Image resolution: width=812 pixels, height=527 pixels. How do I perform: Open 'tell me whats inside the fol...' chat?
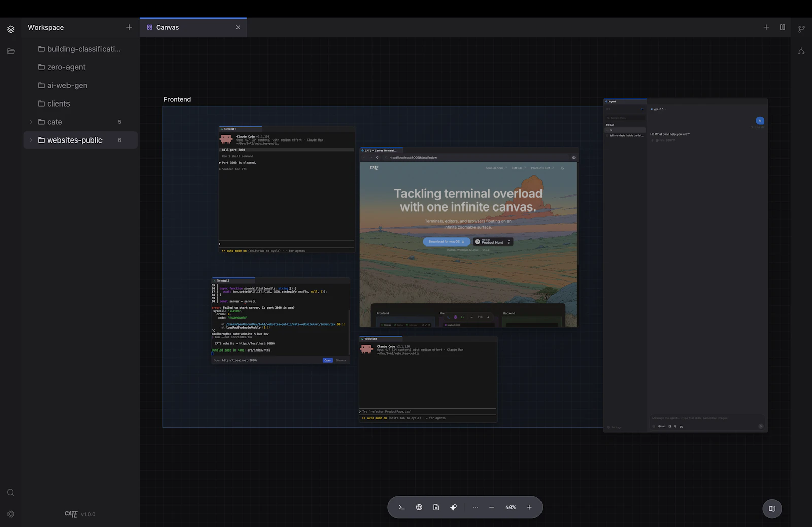coord(625,135)
